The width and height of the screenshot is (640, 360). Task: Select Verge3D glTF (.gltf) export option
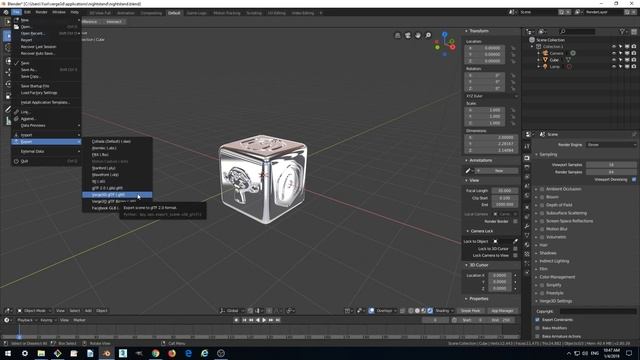pyautogui.click(x=117, y=195)
